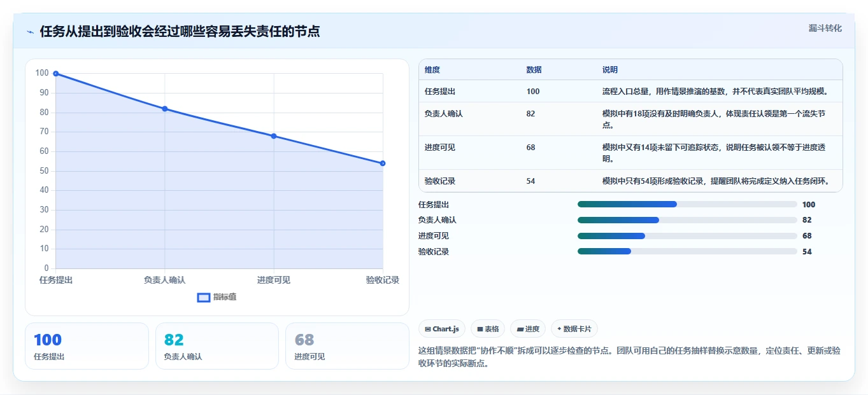Screen dimensions: 868x395
Task: Click the 漏斗转化 label at top right
Action: [825, 28]
